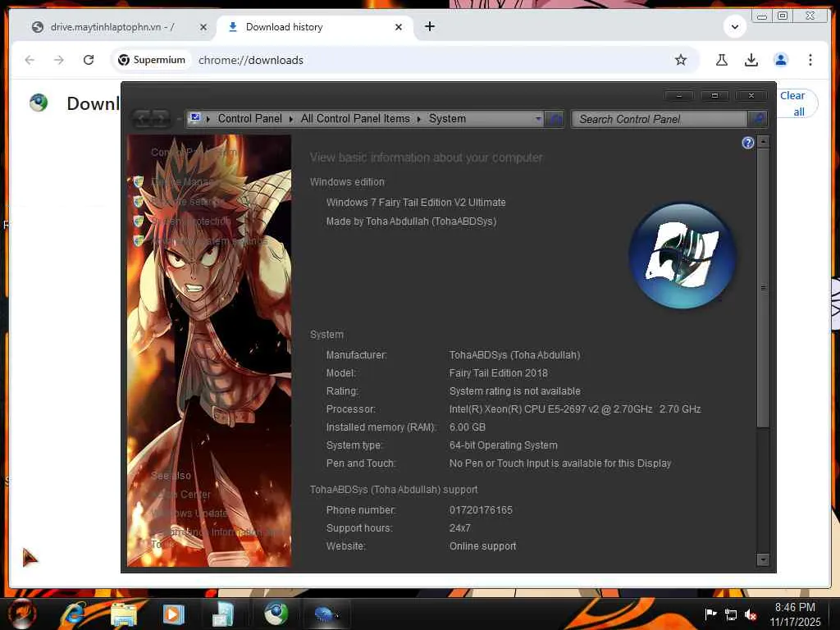Click the Supermium site info chip
The width and height of the screenshot is (840, 630).
click(x=152, y=60)
